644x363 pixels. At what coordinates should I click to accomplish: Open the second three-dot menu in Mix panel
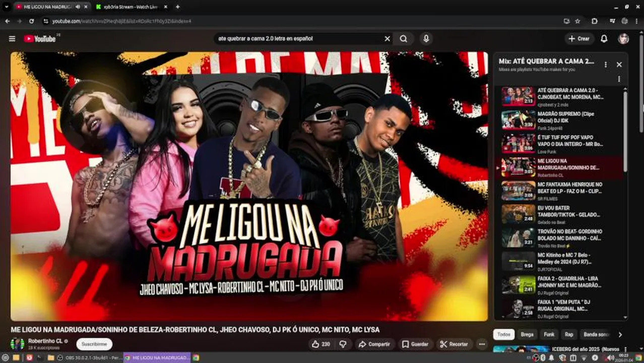tap(619, 79)
